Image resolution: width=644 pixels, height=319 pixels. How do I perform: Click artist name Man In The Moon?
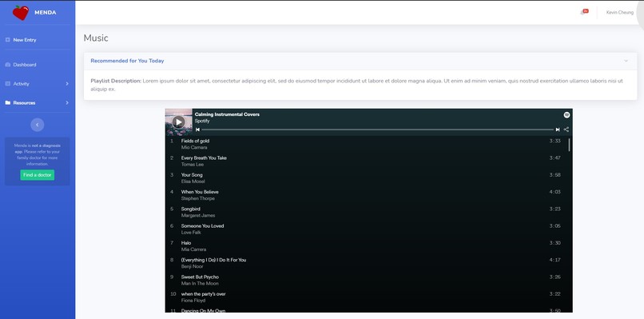pyautogui.click(x=200, y=284)
